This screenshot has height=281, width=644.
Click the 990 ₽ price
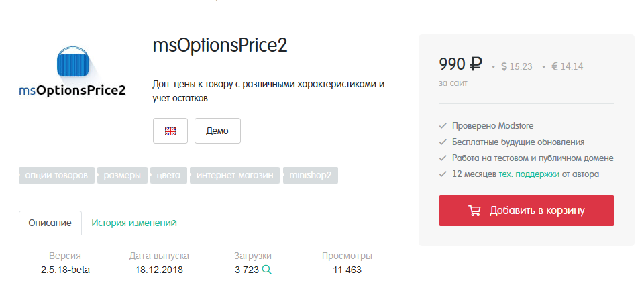click(x=461, y=65)
